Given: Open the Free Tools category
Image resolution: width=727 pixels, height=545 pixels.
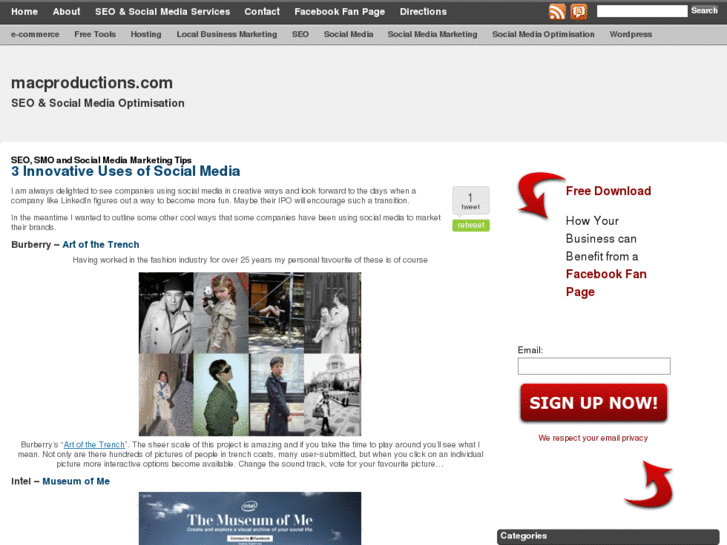Looking at the screenshot, I should [95, 34].
